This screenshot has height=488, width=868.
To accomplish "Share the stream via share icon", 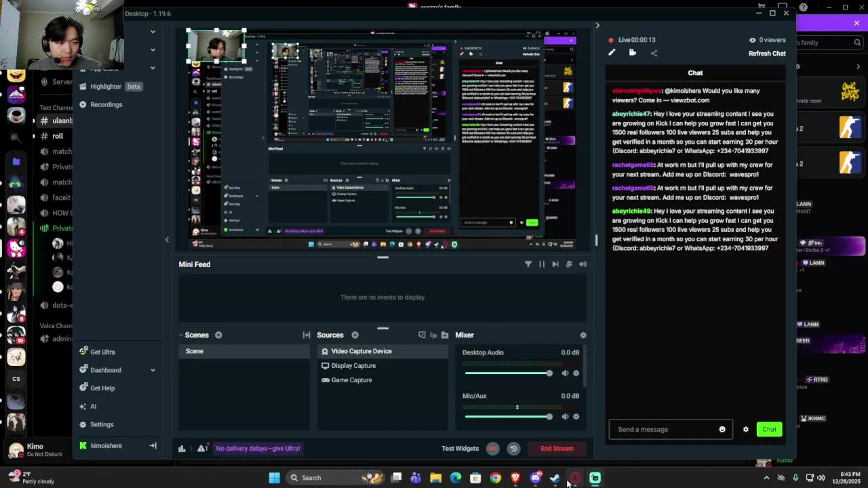I will point(654,53).
